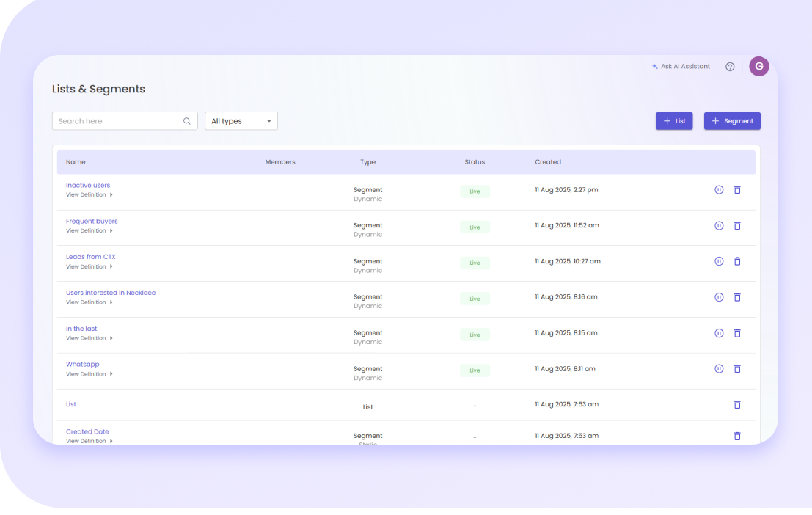Click the Lists & Segments page title
812x515 pixels.
point(98,89)
